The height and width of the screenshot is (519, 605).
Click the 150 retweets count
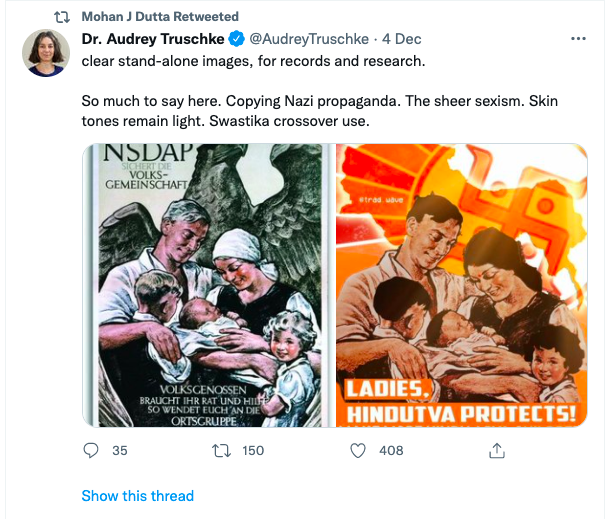[x=254, y=451]
